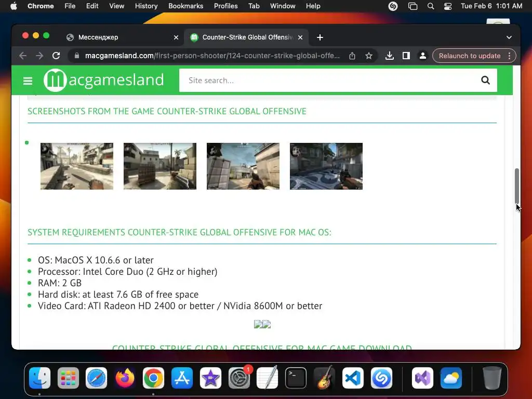Close the Counter-Strike Global Offensive tab
The height and width of the screenshot is (399, 532).
(300, 37)
